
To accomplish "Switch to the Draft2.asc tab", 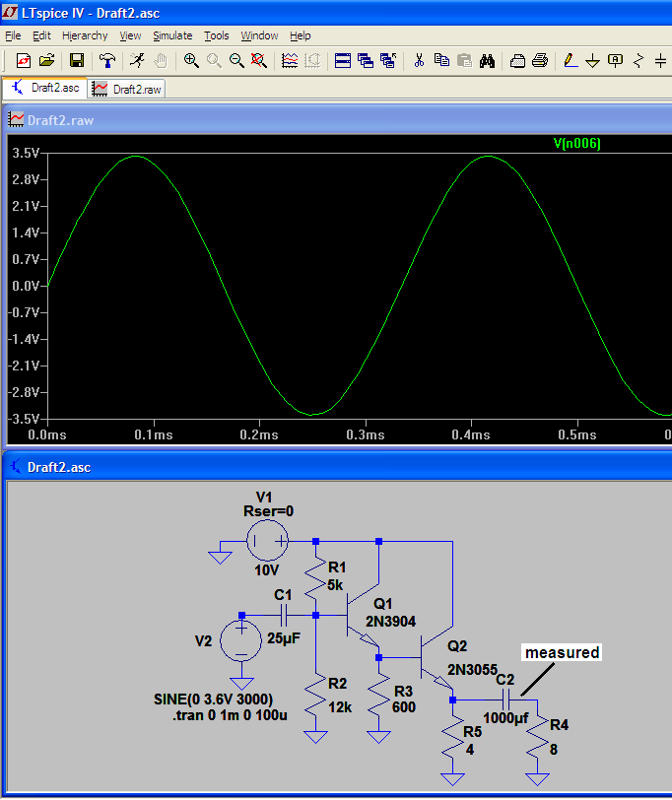I will 45,88.
